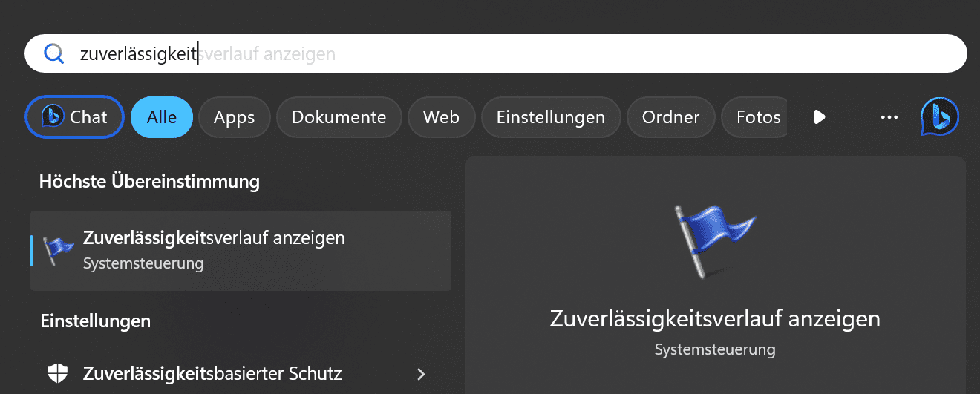Open the three-dots more options menu
980x394 pixels.
pos(889,117)
